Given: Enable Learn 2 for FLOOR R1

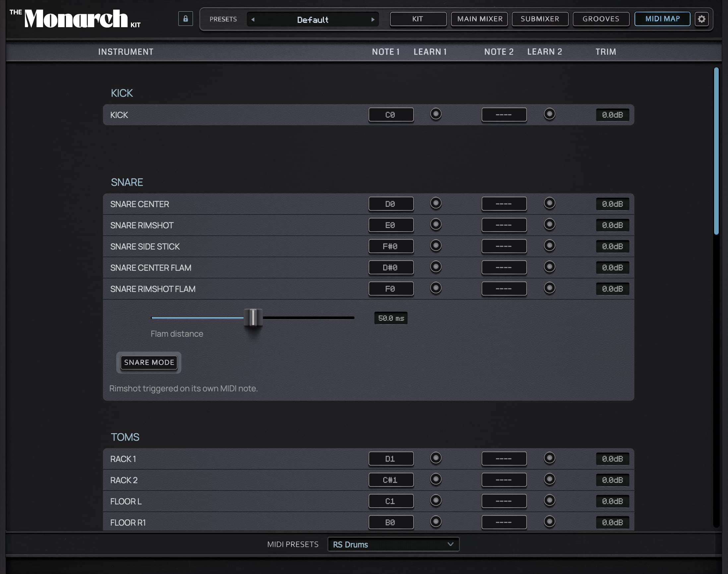Looking at the screenshot, I should click(549, 521).
